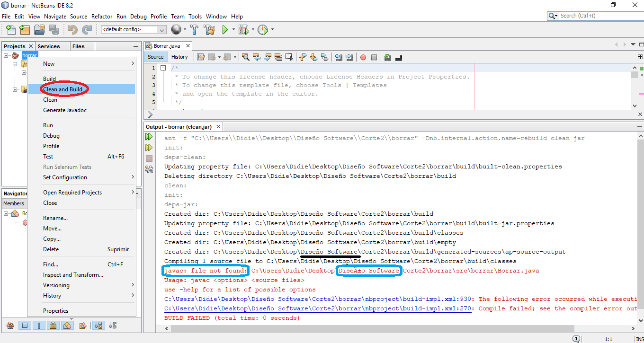644x343 pixels.
Task: Toggle Sort by Name A-Z in Navigator
Action: click(x=98, y=325)
